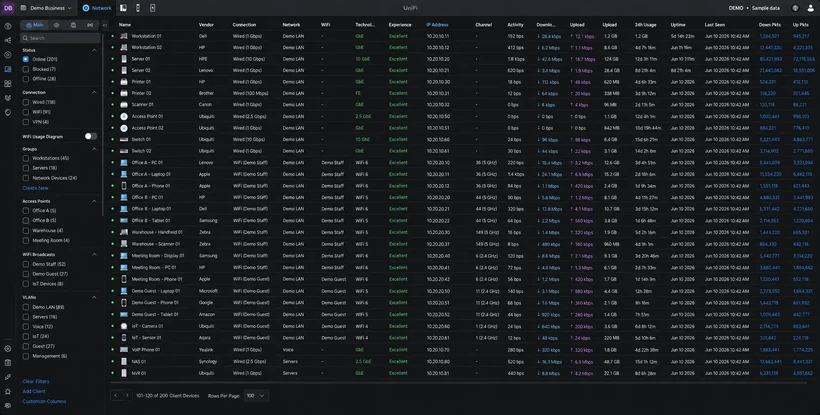Click the Workstation 01 device icon
The width and height of the screenshot is (820, 415).
[x=124, y=36]
